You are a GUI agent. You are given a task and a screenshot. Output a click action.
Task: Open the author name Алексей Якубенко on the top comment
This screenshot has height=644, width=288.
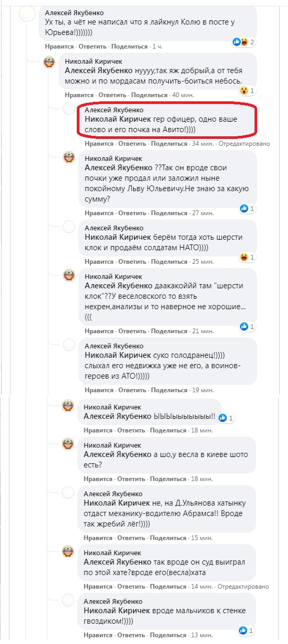(x=74, y=13)
